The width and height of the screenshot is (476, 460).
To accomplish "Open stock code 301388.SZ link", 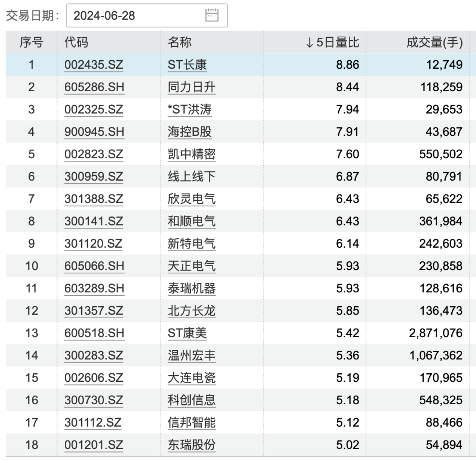I will (x=94, y=199).
